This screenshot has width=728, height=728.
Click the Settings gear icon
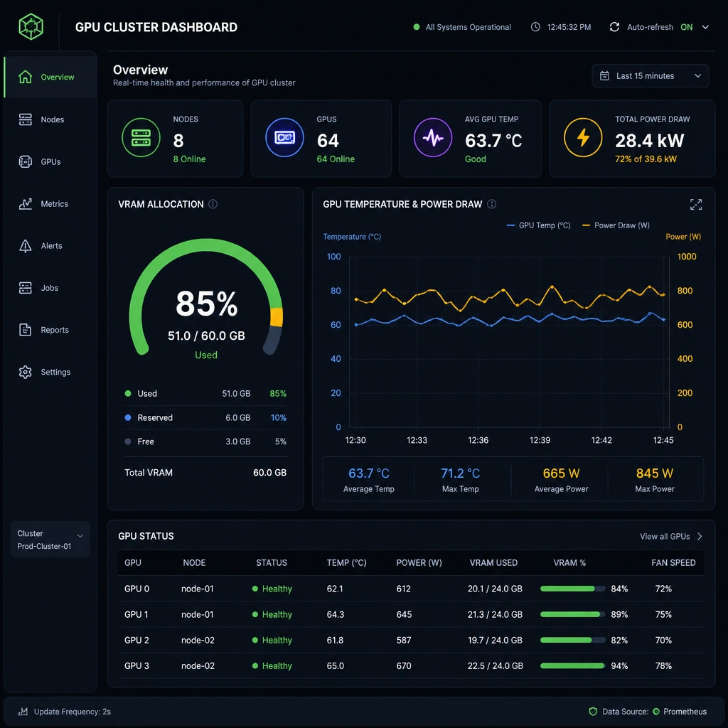coord(26,372)
